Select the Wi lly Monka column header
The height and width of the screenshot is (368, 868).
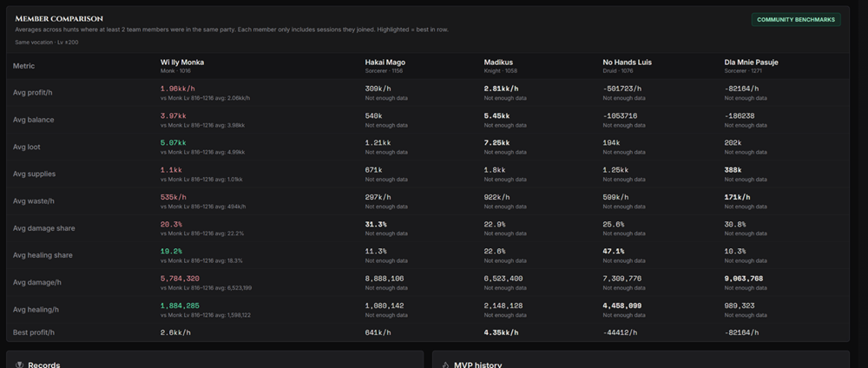(x=182, y=62)
